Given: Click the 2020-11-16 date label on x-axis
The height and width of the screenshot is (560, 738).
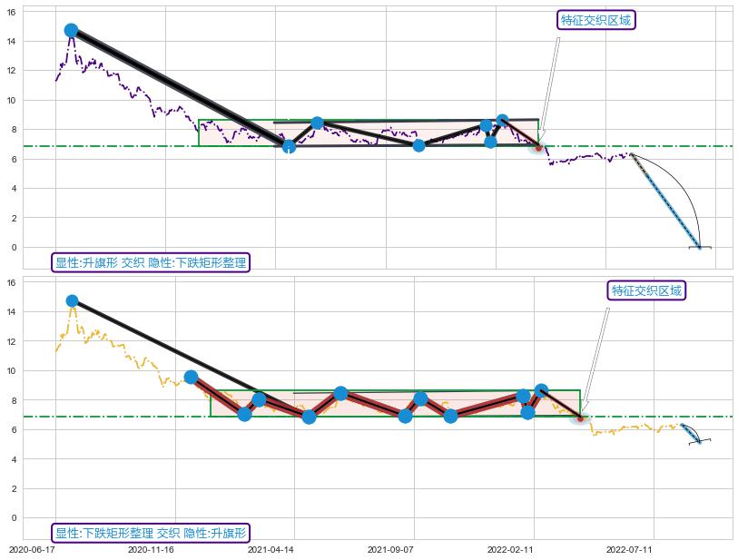Looking at the screenshot, I should [151, 549].
